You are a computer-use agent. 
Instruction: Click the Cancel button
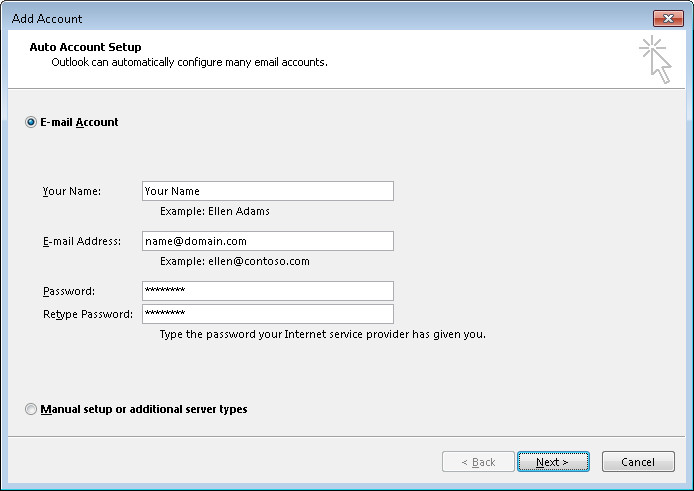click(x=638, y=462)
